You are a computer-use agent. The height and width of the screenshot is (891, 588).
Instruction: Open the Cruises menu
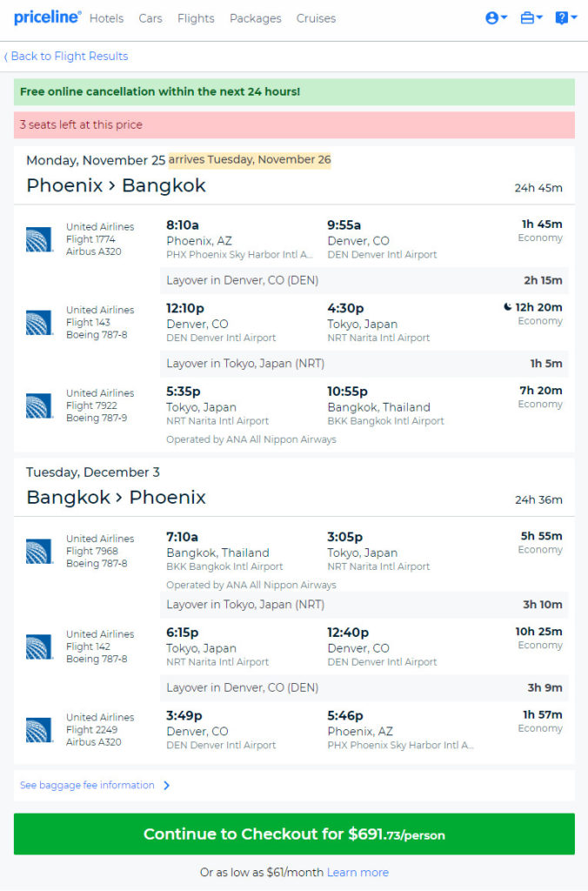[316, 18]
